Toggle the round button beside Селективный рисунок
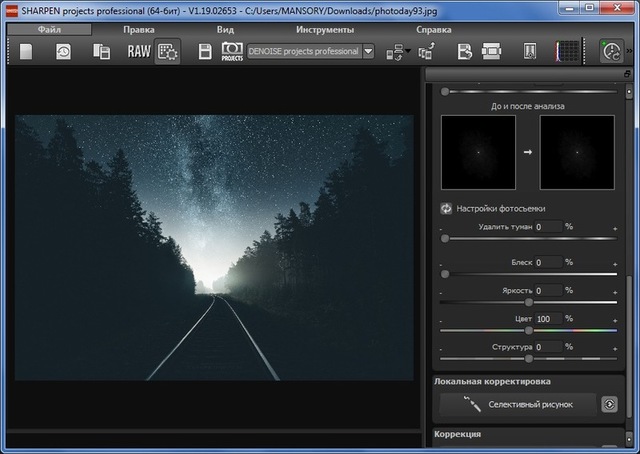Viewport: 640px width, 454px height. point(609,405)
